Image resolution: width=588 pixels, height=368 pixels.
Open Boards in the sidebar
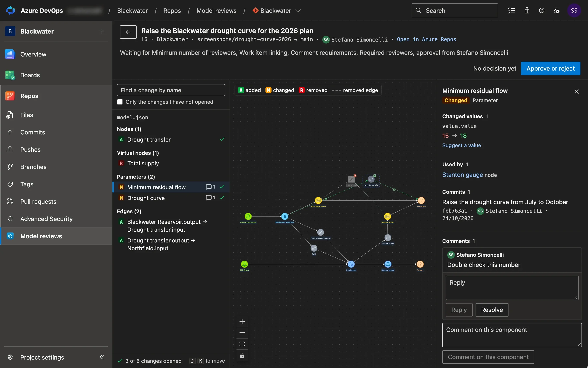point(56,75)
